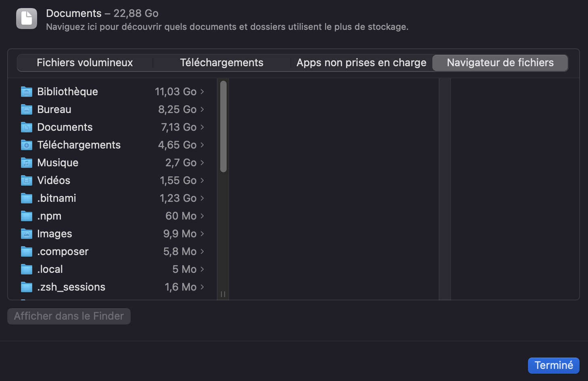Click the Bibliothèque folder icon

pos(26,92)
